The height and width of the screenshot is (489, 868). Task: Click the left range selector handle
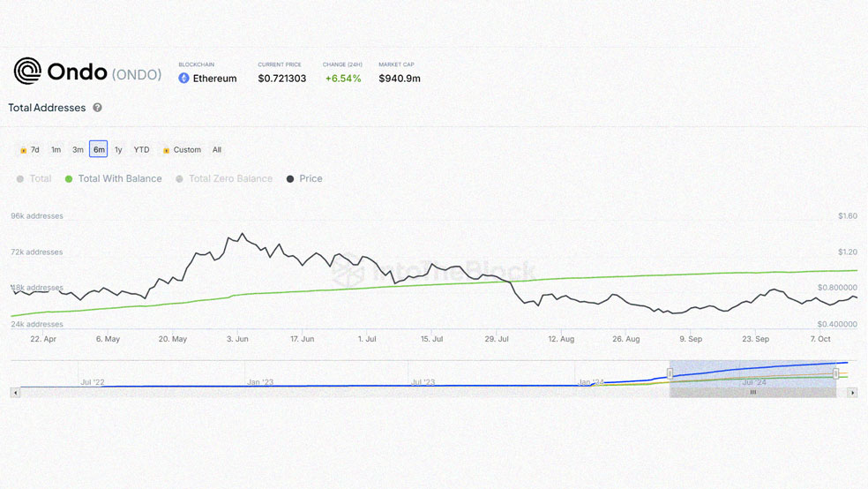[x=670, y=373]
